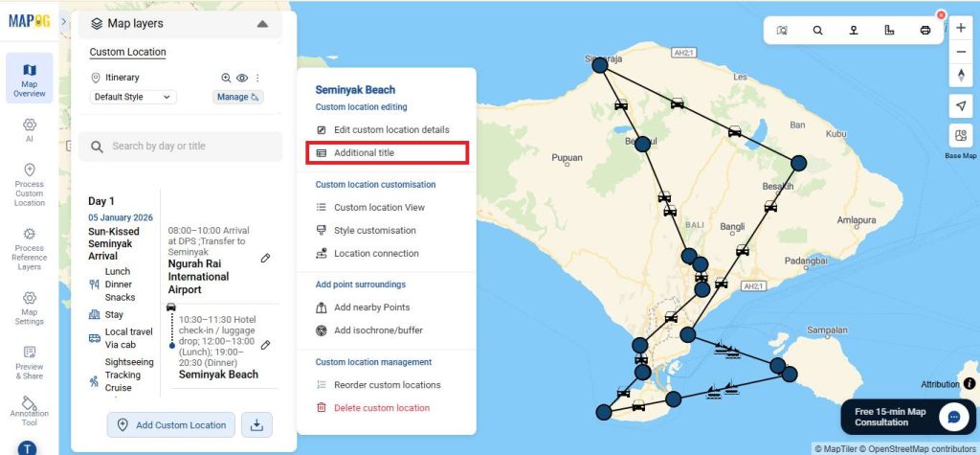Edit the Seminyak Beach itinerary entry
980x455 pixels.
click(x=266, y=345)
